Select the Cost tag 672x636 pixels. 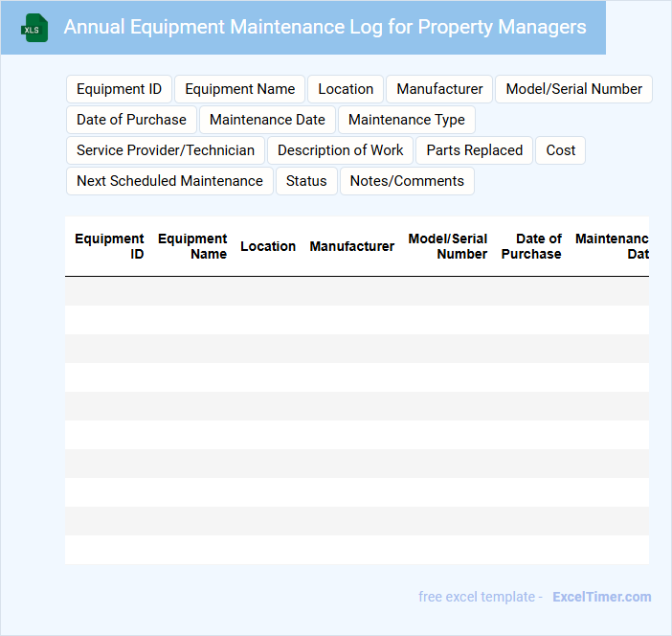coord(561,150)
